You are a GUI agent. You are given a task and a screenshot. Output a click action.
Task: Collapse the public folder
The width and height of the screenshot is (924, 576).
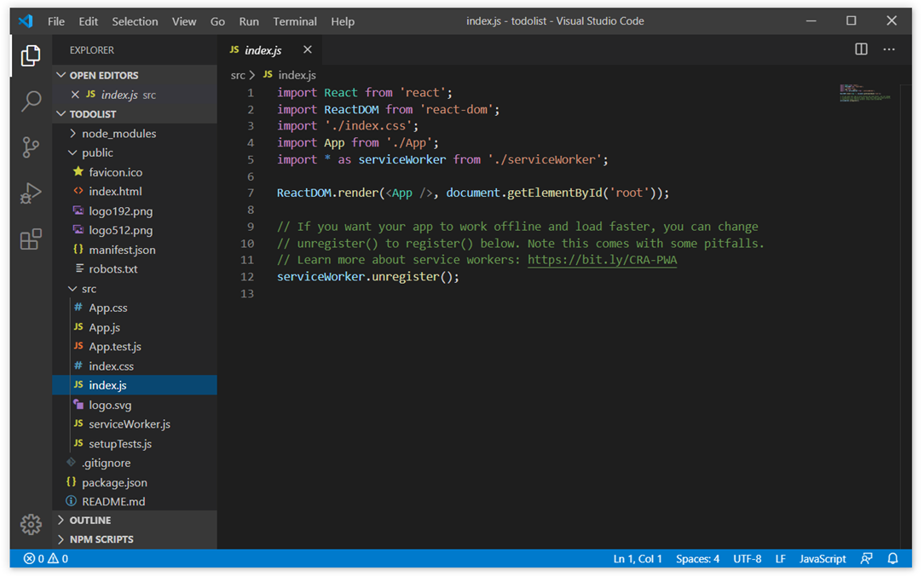[x=135, y=153]
